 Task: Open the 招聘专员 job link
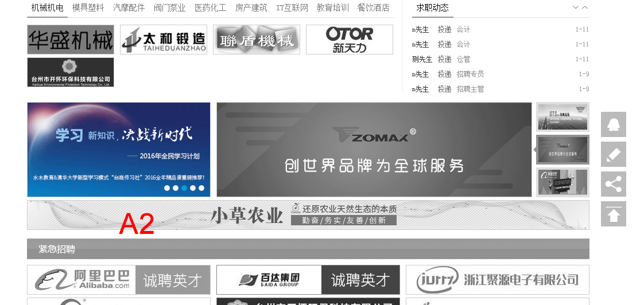(x=470, y=74)
